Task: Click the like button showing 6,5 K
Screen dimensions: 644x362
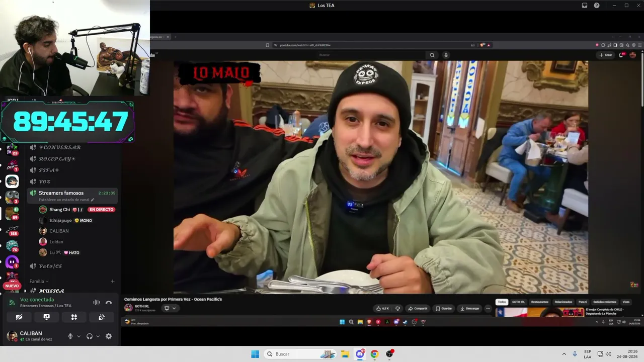Action: pyautogui.click(x=383, y=308)
